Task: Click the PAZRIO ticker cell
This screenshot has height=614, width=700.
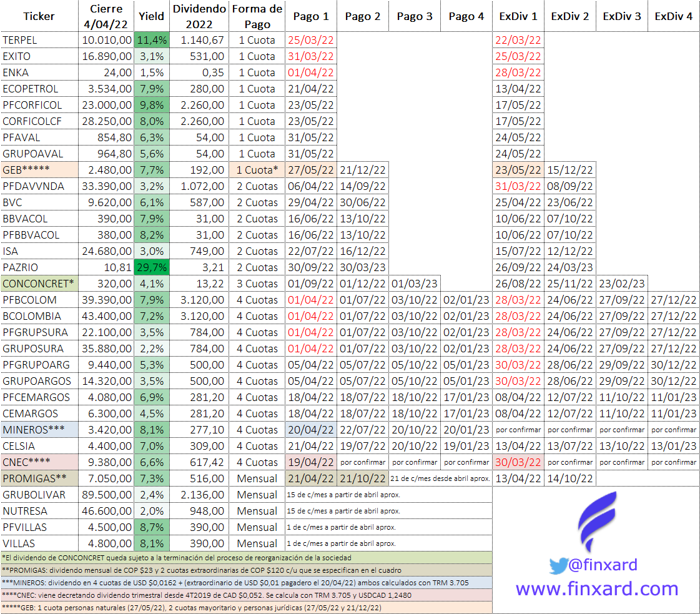Action: click(39, 267)
